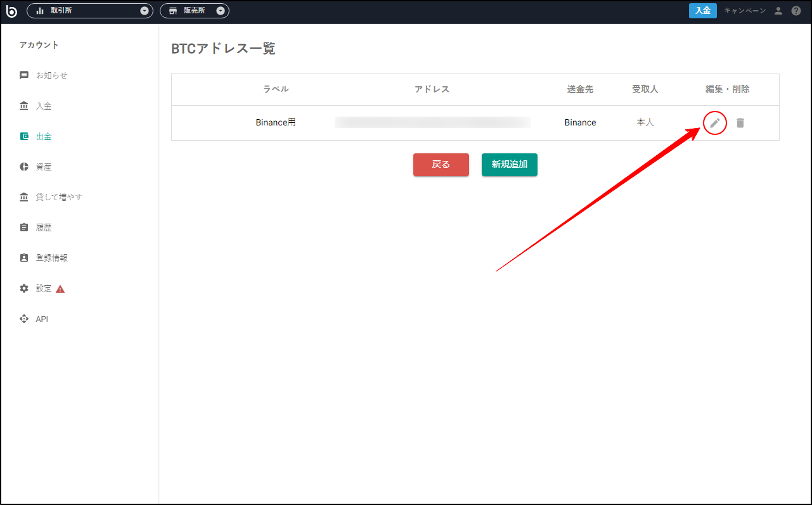Expand the 販売所 sales office dropdown
The width and height of the screenshot is (812, 505).
click(220, 10)
